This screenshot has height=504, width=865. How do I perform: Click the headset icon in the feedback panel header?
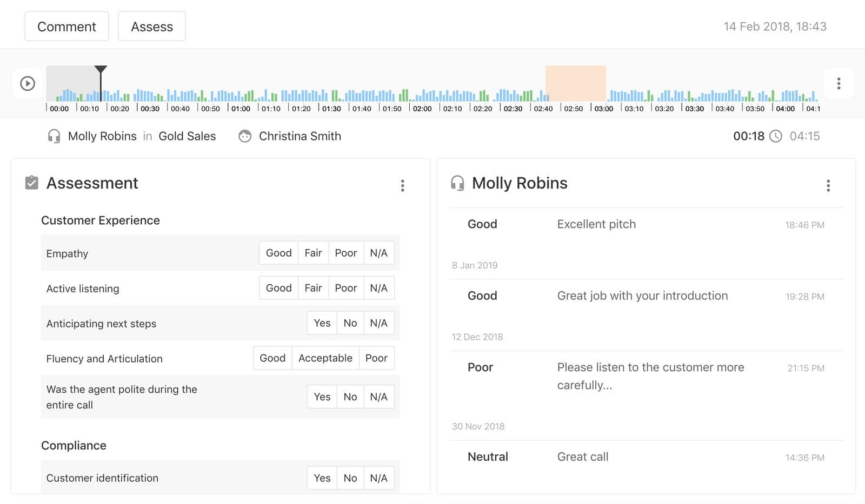[458, 184]
